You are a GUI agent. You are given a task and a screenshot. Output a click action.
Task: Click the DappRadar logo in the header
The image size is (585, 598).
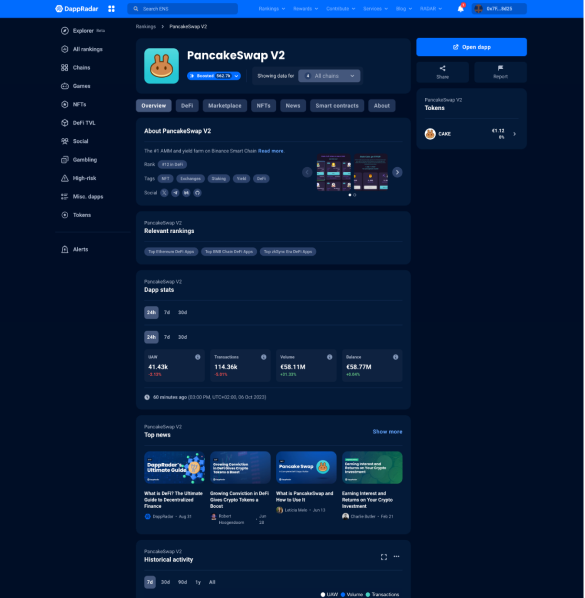(x=77, y=8)
